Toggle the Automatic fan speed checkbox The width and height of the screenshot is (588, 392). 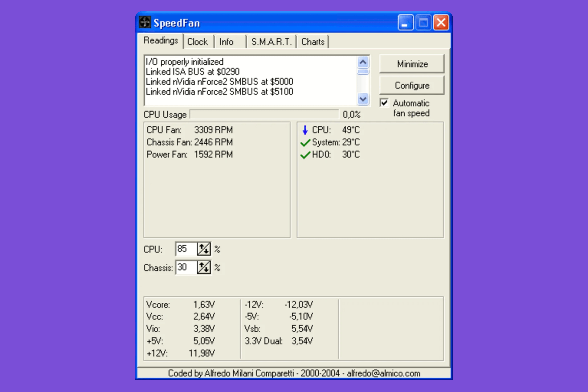click(384, 103)
